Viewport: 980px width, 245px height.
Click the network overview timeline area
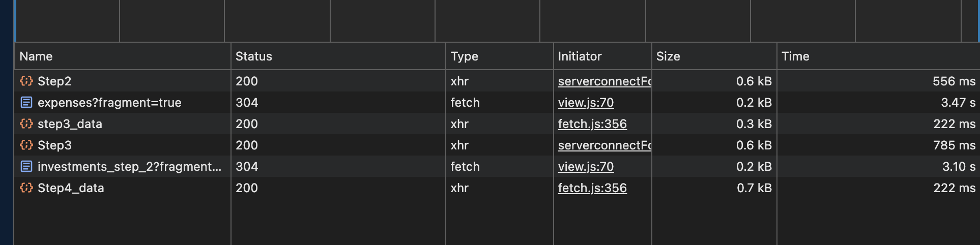tap(488, 20)
